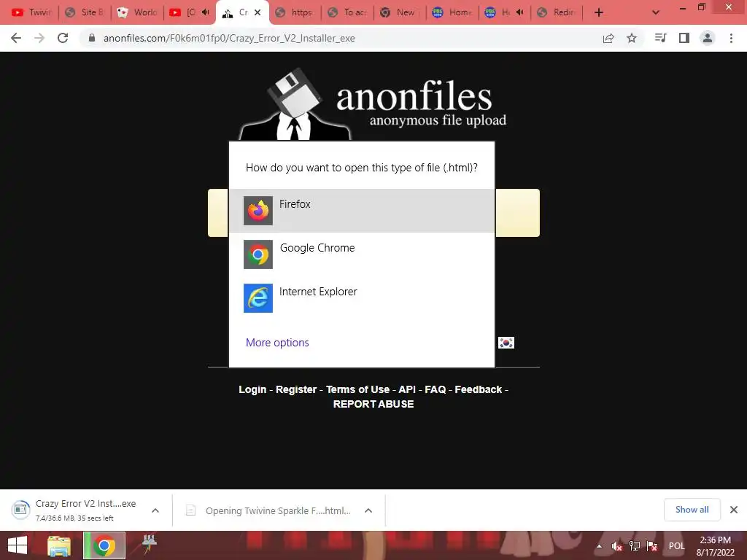747x560 pixels.
Task: Click the Google Chrome app icon
Action: [x=258, y=254]
